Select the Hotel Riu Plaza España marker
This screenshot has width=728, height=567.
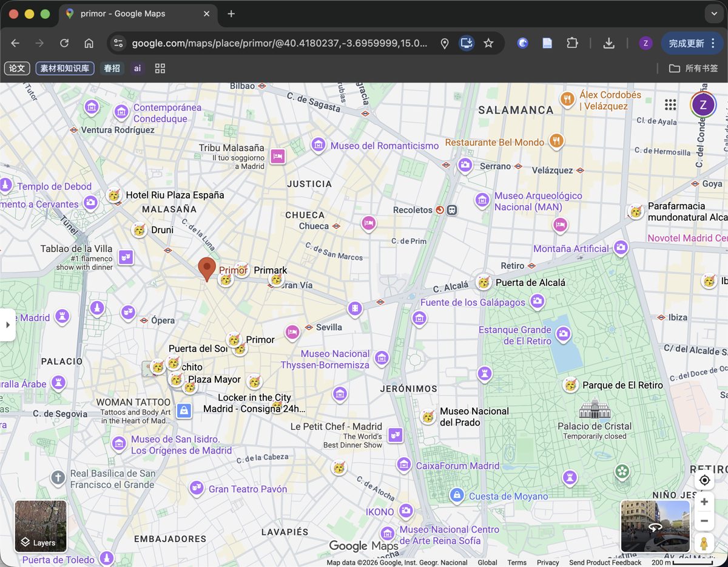pos(113,195)
